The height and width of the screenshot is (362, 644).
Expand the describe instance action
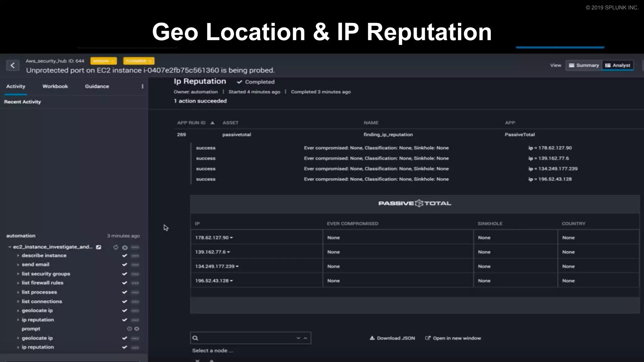pos(18,255)
